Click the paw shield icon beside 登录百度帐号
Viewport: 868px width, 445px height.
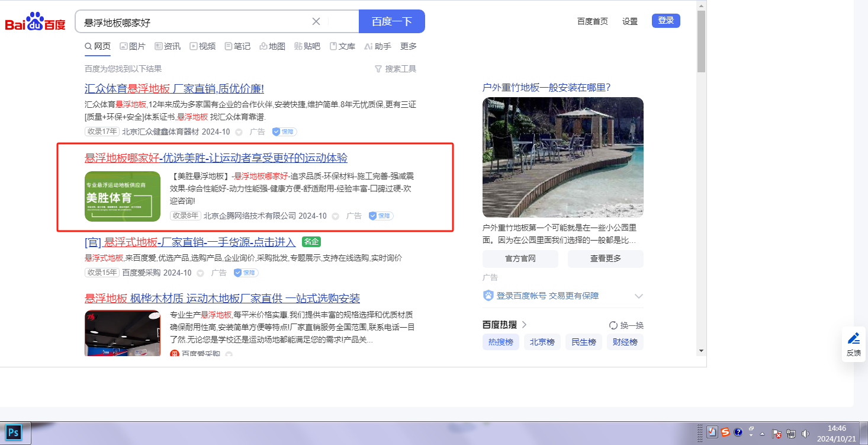[488, 296]
